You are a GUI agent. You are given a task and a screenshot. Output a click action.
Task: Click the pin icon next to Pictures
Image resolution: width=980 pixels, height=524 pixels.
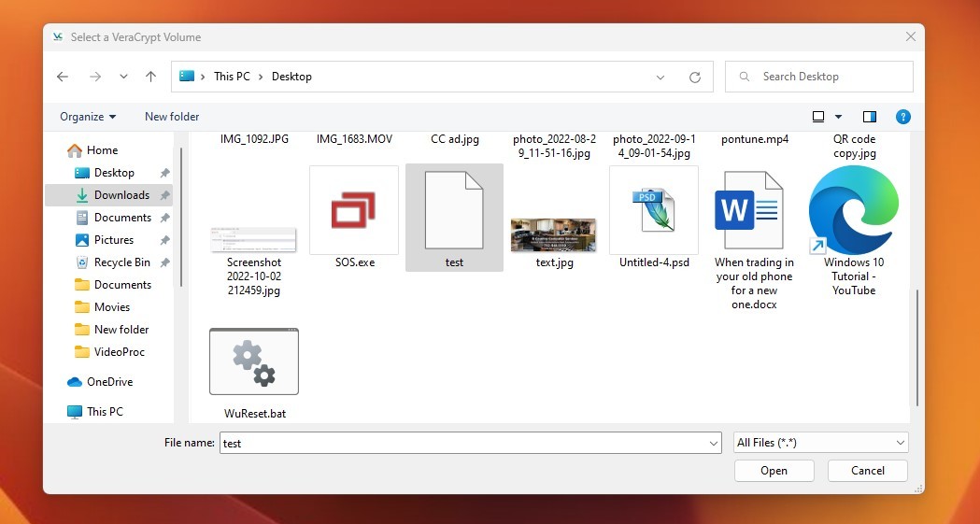click(x=164, y=240)
